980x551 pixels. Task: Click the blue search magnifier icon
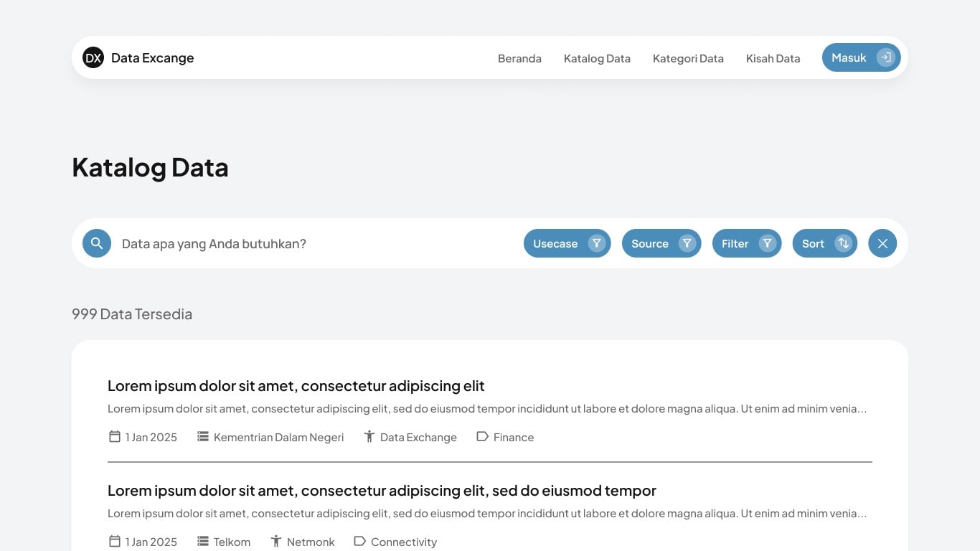pyautogui.click(x=97, y=243)
